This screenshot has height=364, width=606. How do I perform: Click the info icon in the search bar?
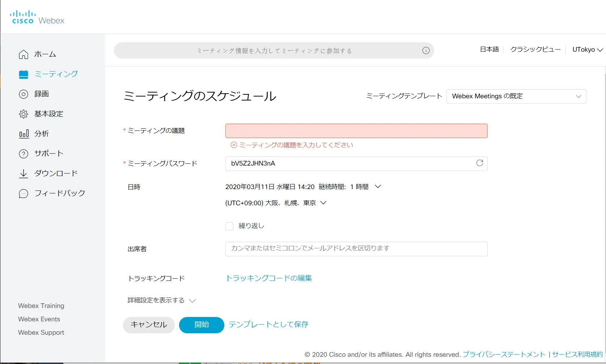click(x=425, y=51)
